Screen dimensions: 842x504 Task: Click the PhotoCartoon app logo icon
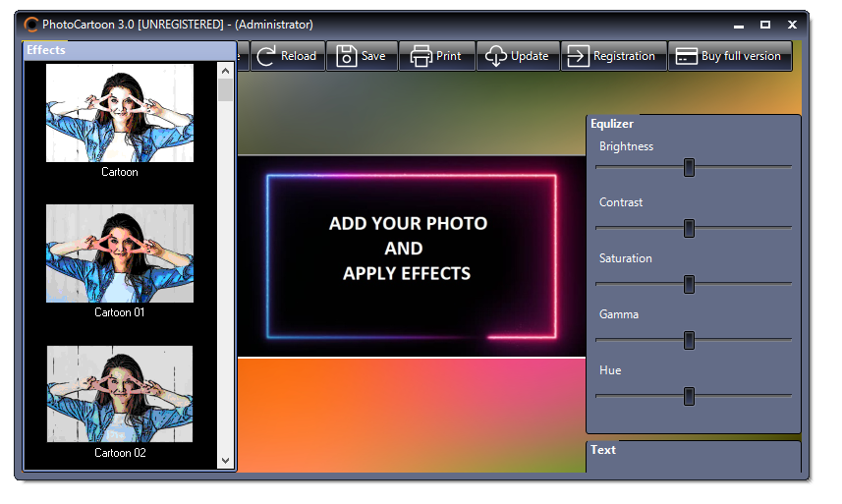tap(31, 25)
